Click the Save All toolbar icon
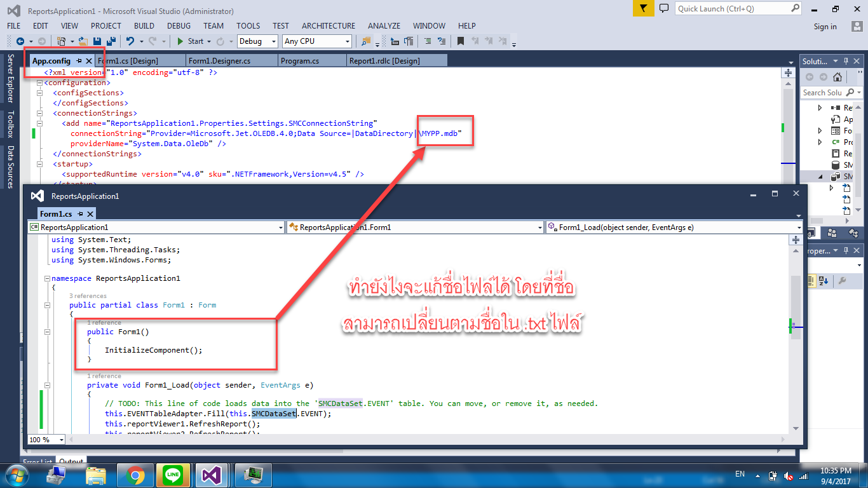 (x=111, y=41)
